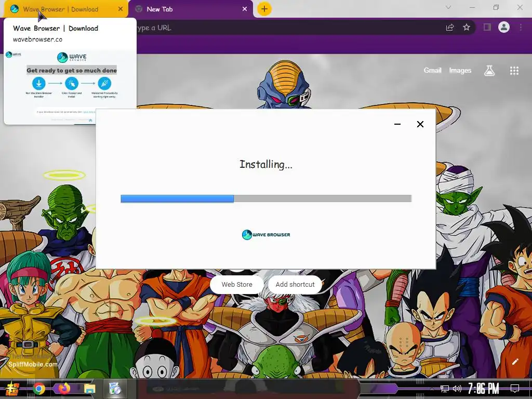This screenshot has height=399, width=532.
Task: Click the tab preview thumbnail for wavebrowser.co
Action: click(70, 87)
